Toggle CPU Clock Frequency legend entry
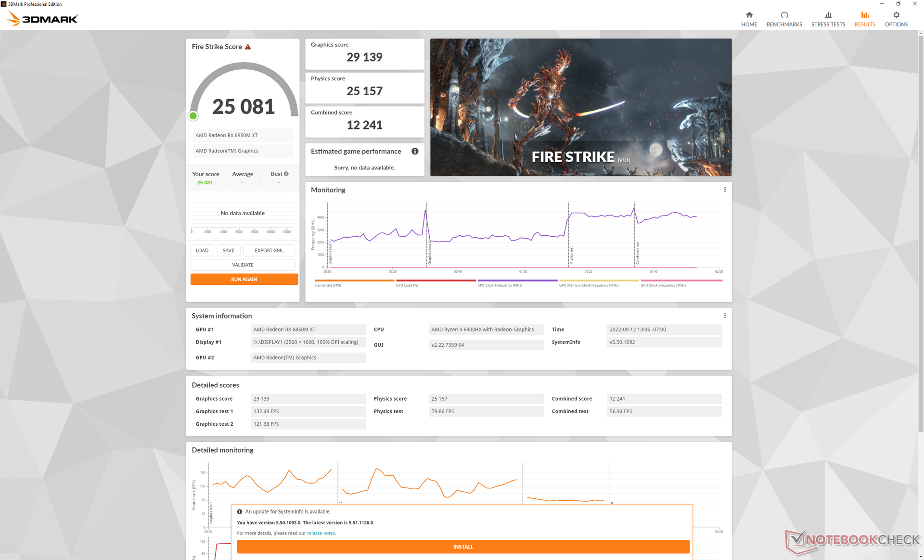This screenshot has width=924, height=560. [500, 285]
